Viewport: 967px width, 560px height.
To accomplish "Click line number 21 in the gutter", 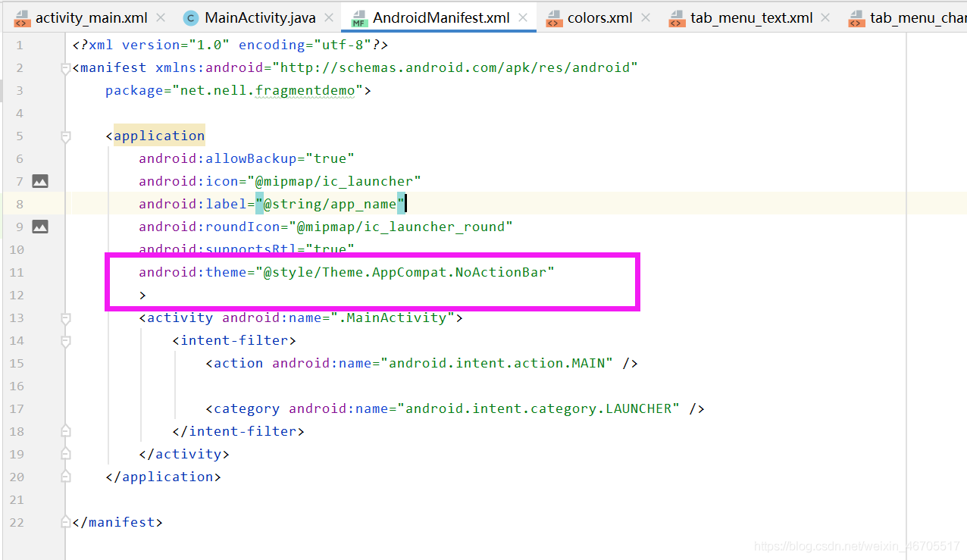I will 17,499.
